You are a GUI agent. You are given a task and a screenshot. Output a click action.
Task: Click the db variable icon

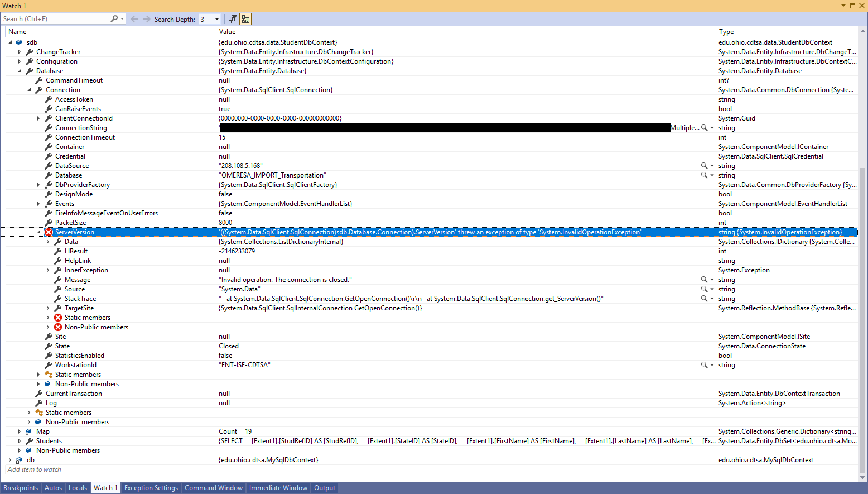(19, 460)
